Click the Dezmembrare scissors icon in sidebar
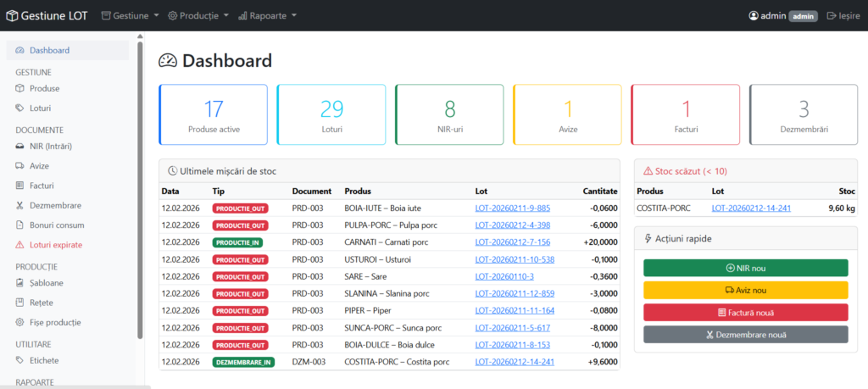Screen dimensions: 868x389 click(x=21, y=206)
